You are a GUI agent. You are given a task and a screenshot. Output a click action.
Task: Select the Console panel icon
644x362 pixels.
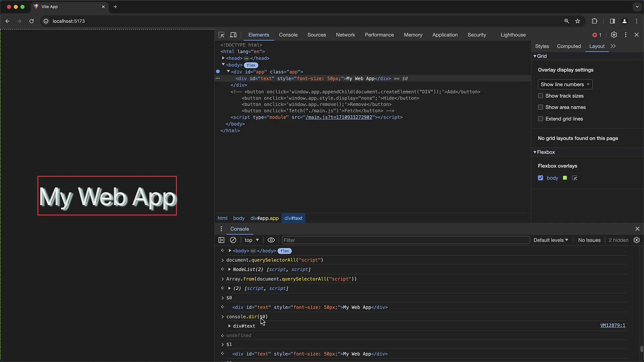point(288,35)
